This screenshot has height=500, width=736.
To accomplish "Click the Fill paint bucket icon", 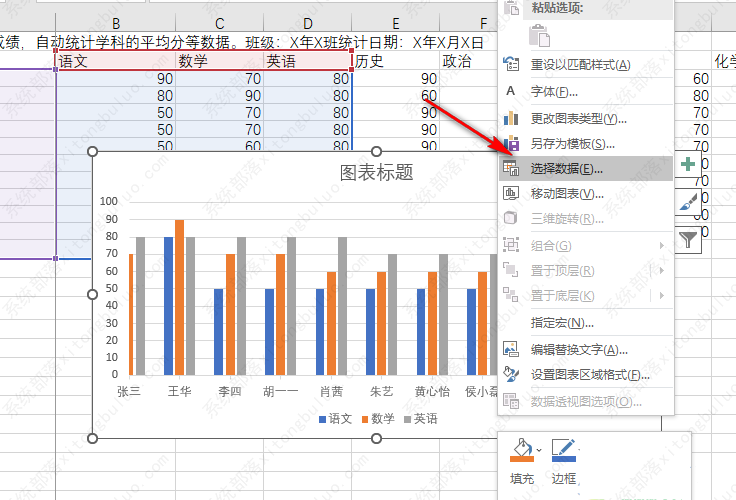I will [x=521, y=450].
